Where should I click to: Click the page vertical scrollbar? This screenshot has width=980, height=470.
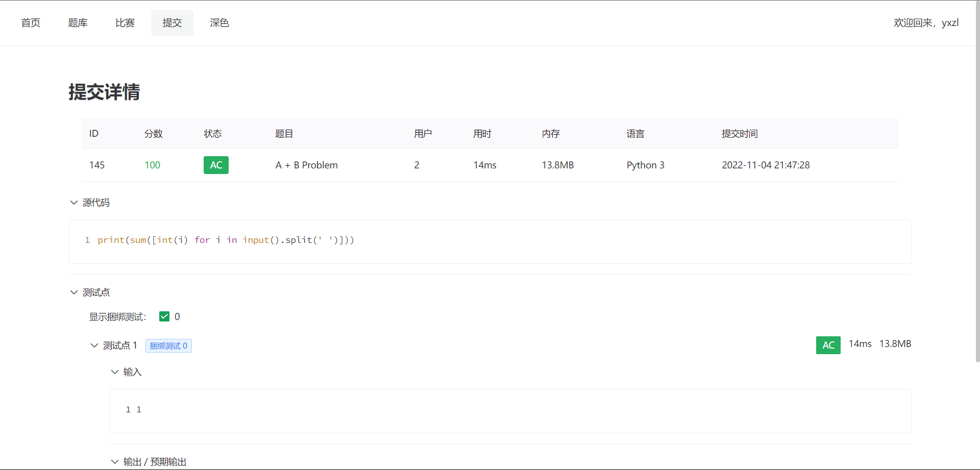click(977, 204)
